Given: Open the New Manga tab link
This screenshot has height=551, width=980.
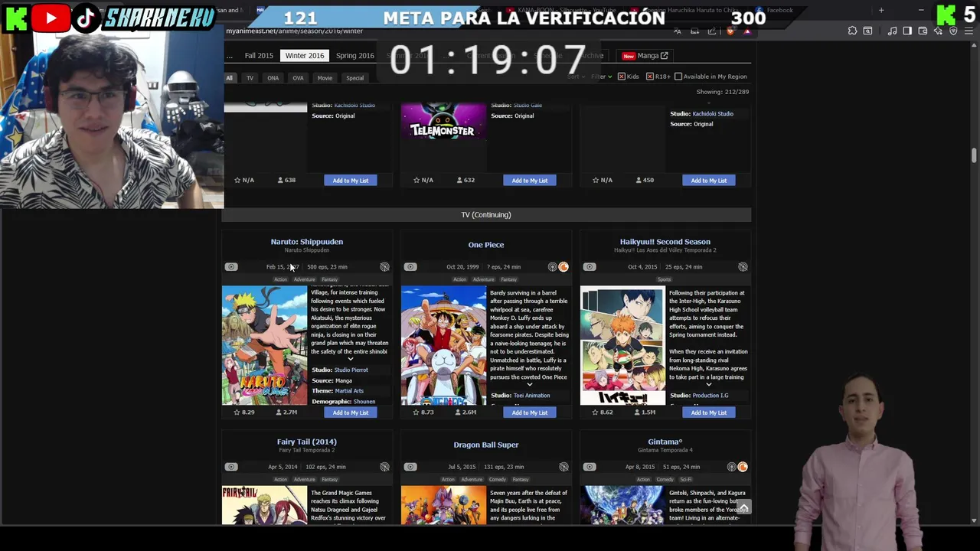Looking at the screenshot, I should point(645,56).
